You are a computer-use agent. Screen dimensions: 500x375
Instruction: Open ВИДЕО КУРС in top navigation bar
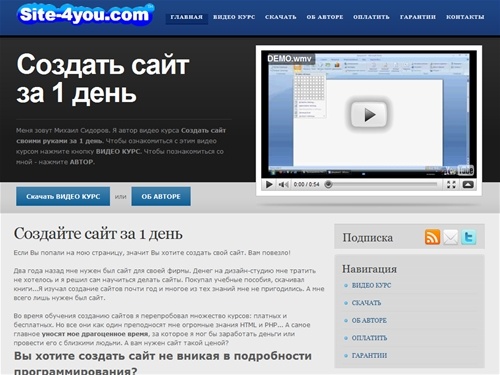point(234,17)
